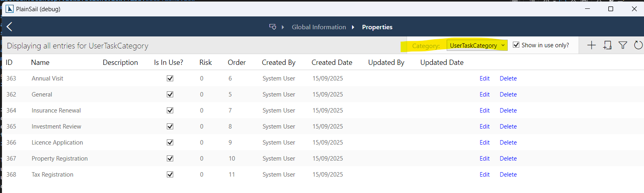This screenshot has height=193, width=644.
Task: Select the 'General' name cell
Action: point(42,94)
